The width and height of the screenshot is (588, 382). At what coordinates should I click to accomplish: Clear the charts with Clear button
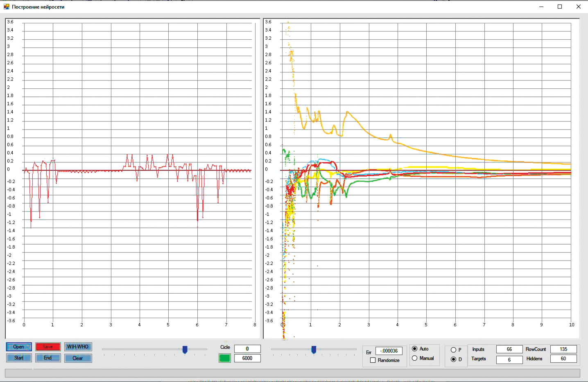click(78, 358)
